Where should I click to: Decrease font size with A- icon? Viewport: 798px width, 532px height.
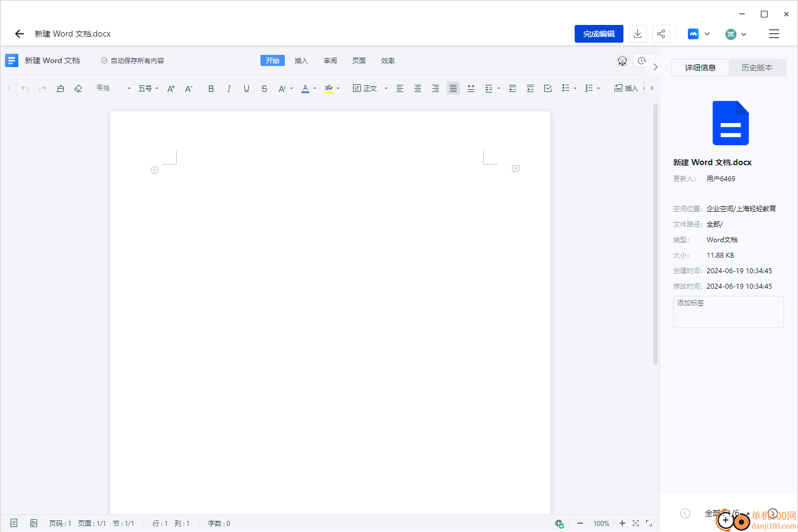pos(188,89)
